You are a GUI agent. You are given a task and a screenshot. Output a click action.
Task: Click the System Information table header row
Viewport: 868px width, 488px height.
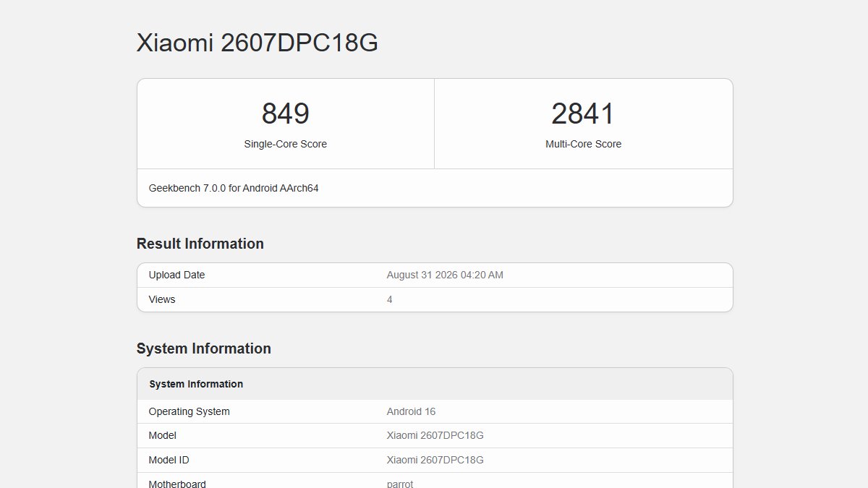point(435,384)
